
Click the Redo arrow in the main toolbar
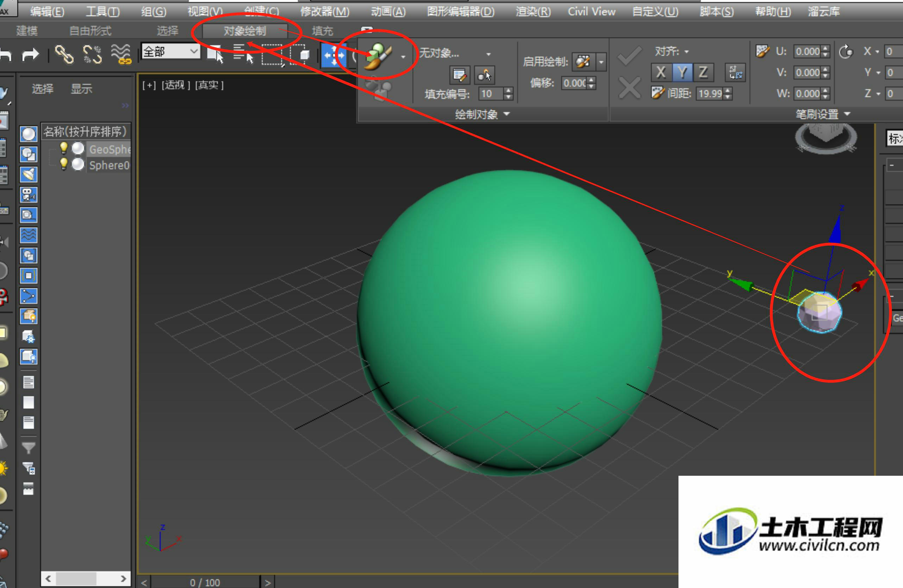pyautogui.click(x=30, y=55)
